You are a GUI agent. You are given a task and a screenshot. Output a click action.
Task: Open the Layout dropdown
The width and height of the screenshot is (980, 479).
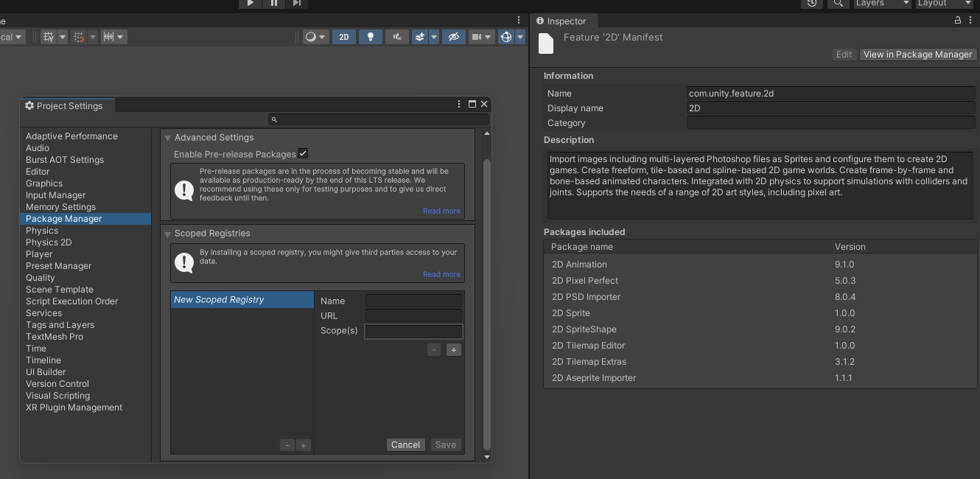pyautogui.click(x=945, y=3)
